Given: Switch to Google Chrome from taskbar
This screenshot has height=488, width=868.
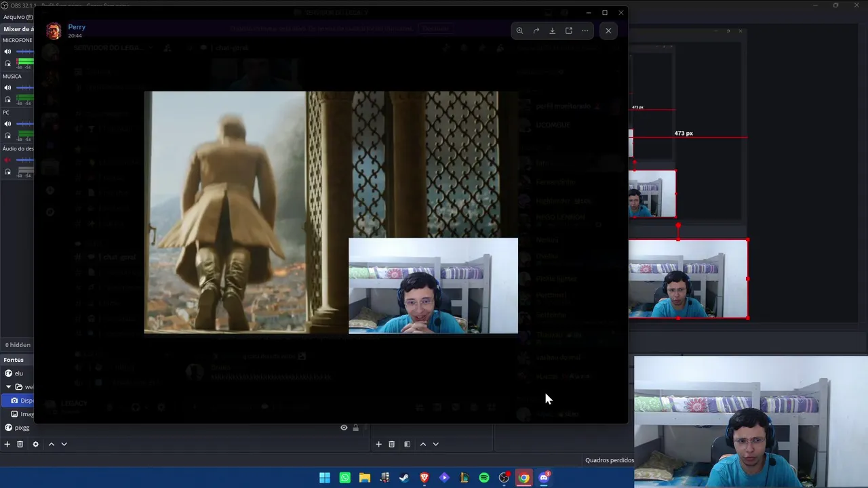Looking at the screenshot, I should coord(524,478).
